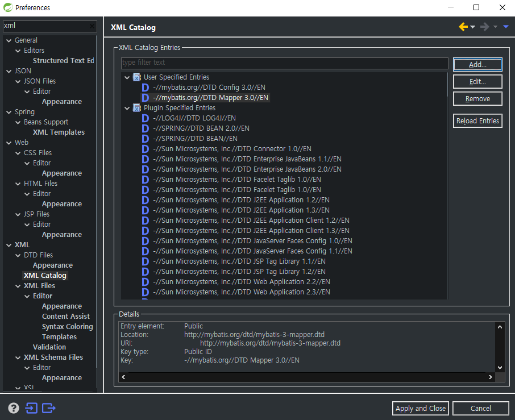Click the DTD icon beside LOG4J entry

145,118
